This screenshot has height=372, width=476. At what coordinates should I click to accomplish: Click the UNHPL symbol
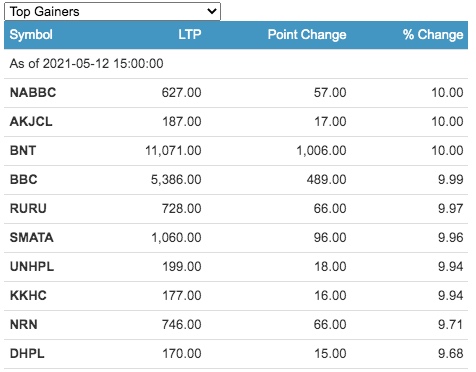click(32, 267)
